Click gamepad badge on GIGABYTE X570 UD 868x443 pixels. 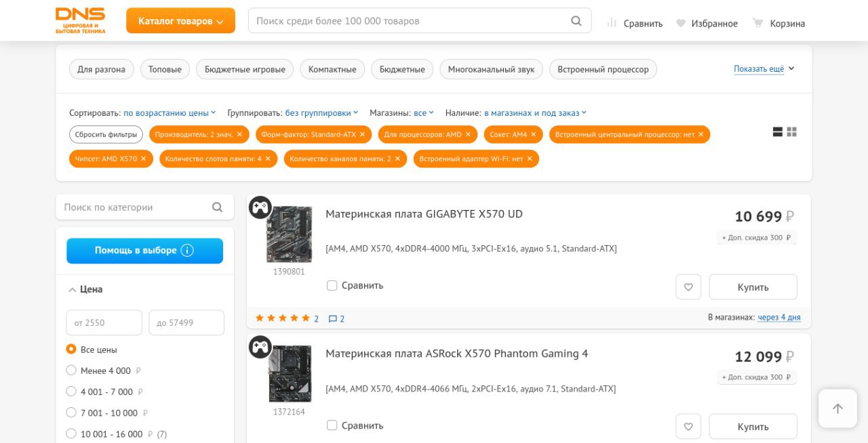coord(260,207)
